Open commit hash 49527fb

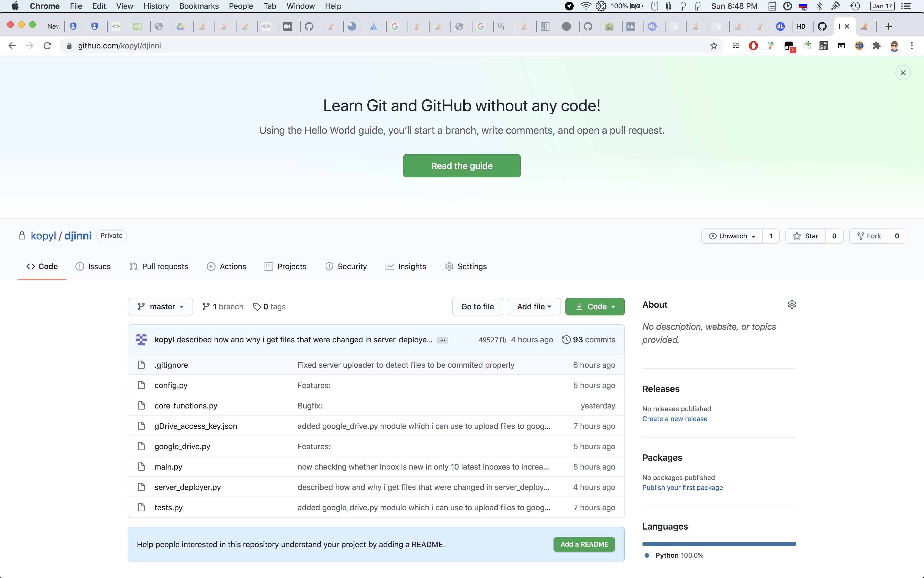492,340
